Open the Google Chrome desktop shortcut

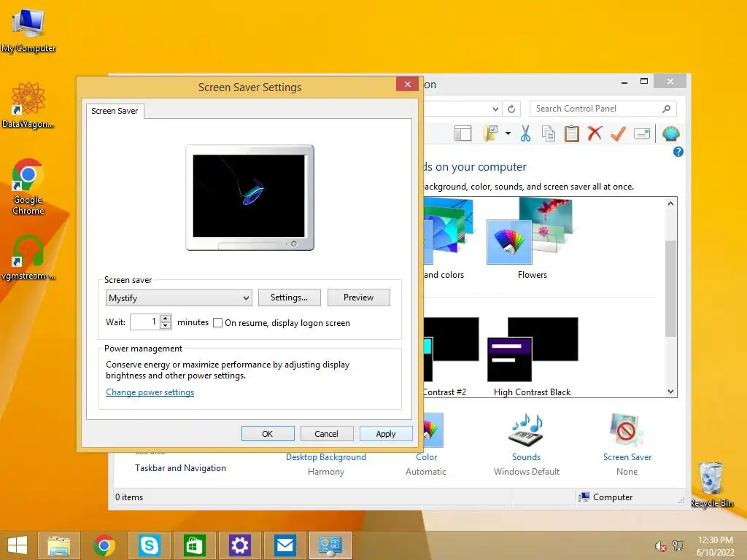(x=28, y=187)
